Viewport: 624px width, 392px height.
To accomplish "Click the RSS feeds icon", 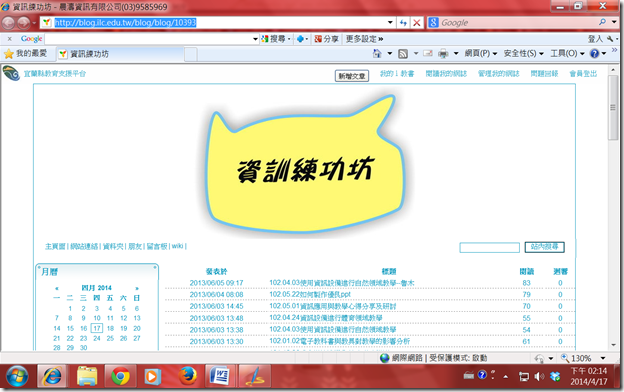I will point(403,53).
